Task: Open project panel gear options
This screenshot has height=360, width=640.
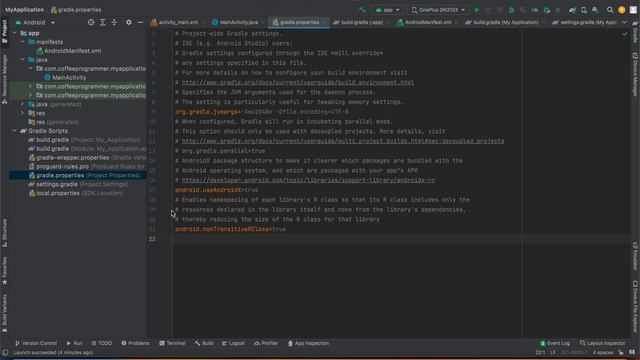Action: 129,22
